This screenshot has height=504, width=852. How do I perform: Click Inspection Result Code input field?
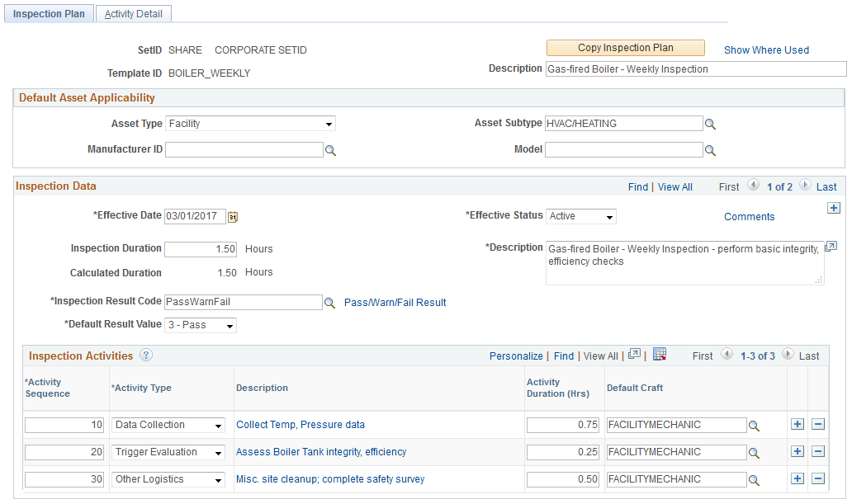pos(244,302)
